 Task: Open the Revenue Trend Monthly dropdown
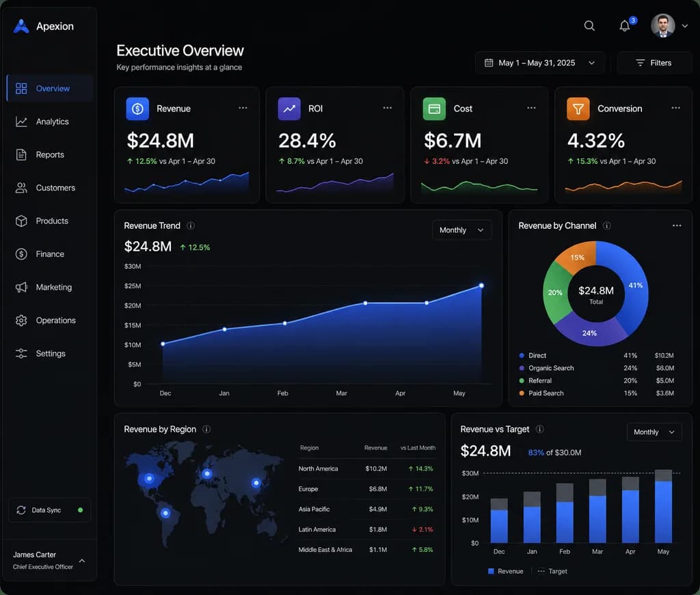(461, 230)
